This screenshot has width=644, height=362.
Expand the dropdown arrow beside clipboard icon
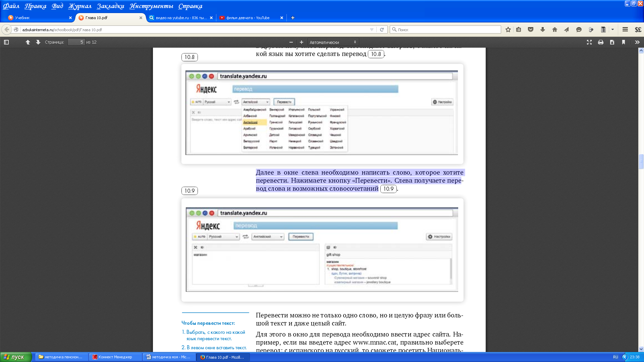(612, 29)
